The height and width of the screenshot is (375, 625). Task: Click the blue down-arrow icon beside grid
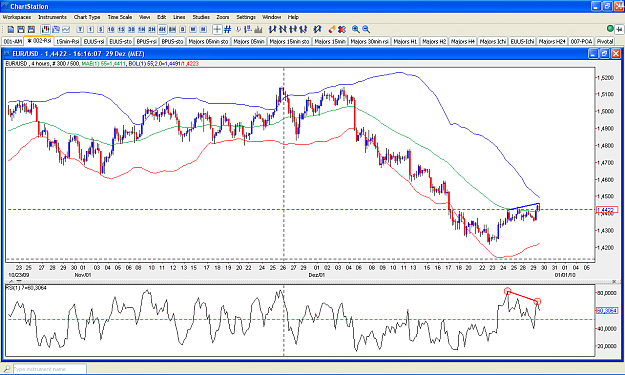tap(238, 29)
